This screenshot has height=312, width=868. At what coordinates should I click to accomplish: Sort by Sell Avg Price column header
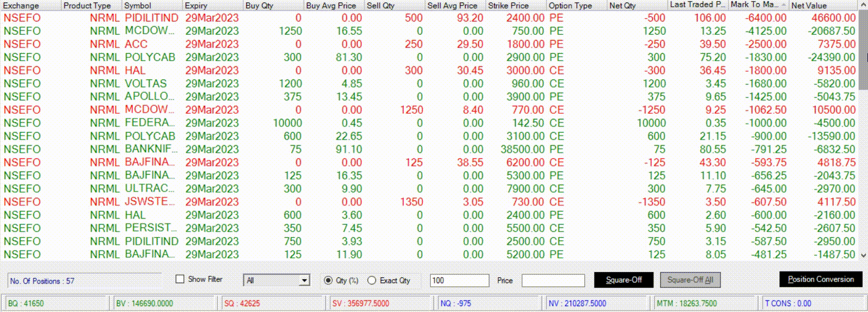point(456,5)
